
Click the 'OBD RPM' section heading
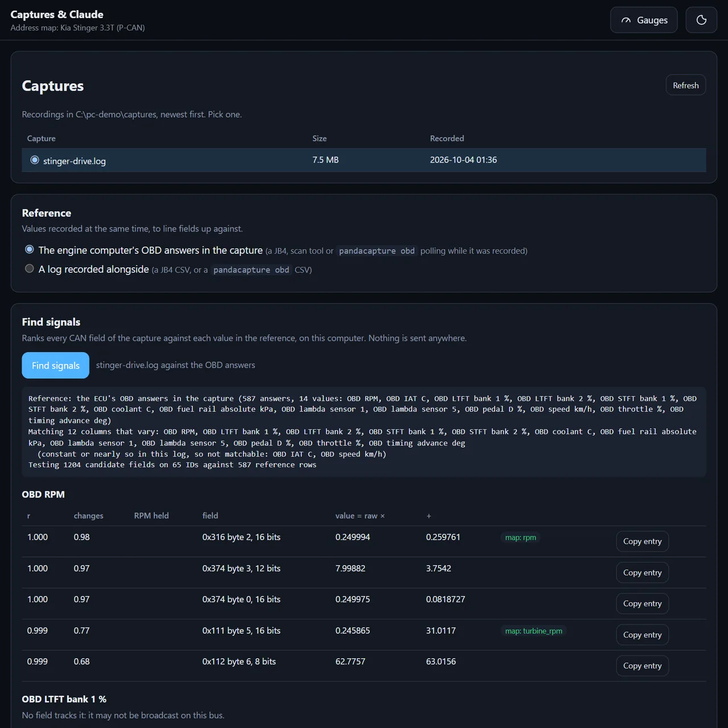pos(43,494)
